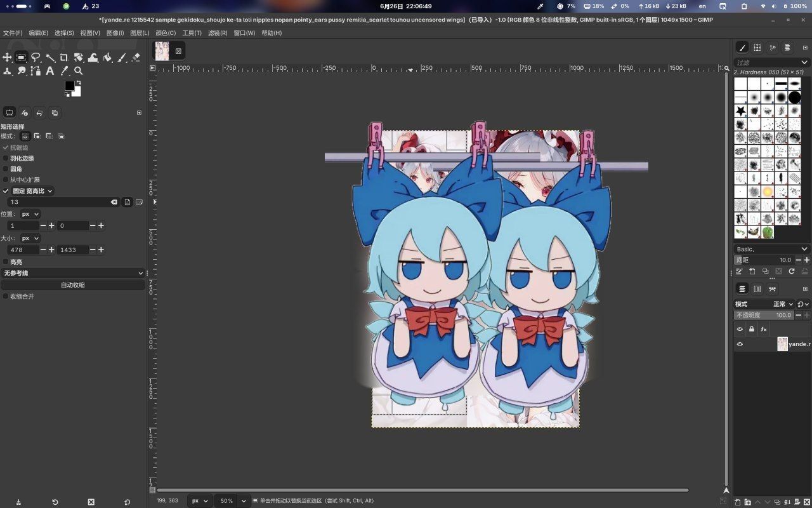Select portrait orientation for aspect ratio
Screen dimensions: 812x508
click(x=128, y=202)
